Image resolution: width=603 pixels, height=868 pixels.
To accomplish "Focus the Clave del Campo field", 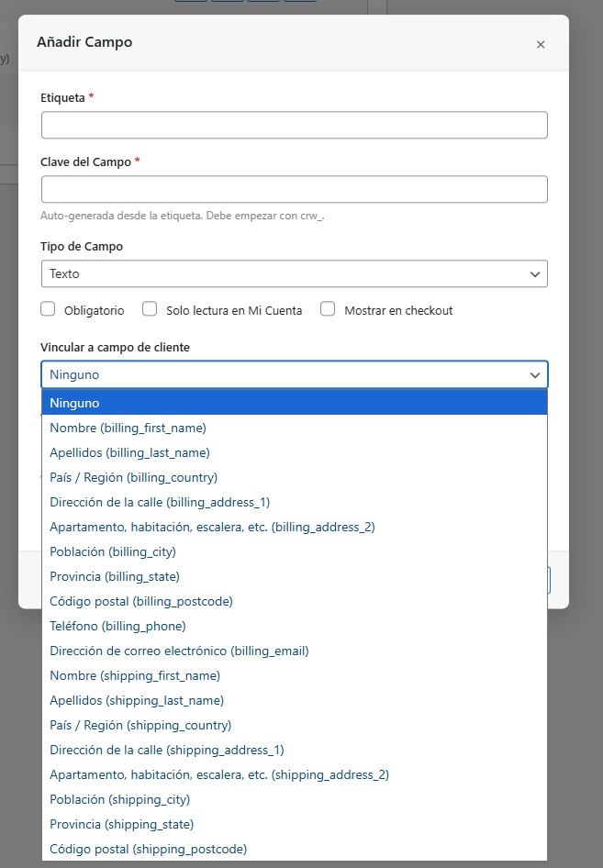I will [x=294, y=189].
